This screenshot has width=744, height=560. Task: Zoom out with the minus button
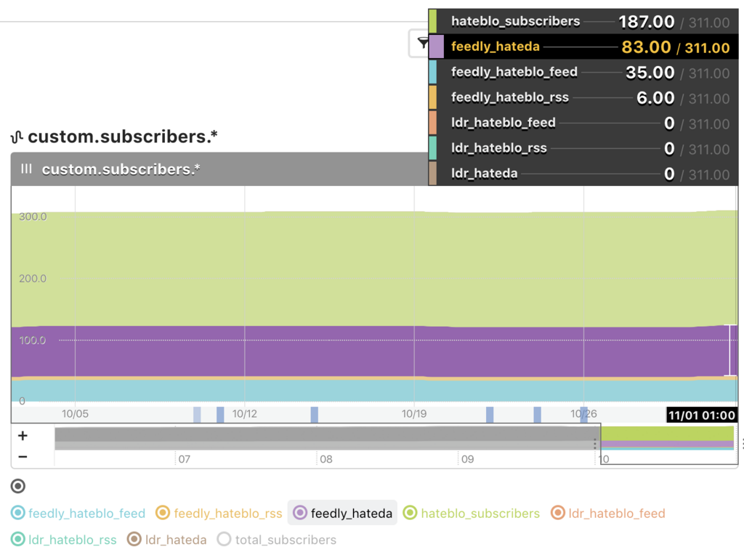click(x=23, y=457)
